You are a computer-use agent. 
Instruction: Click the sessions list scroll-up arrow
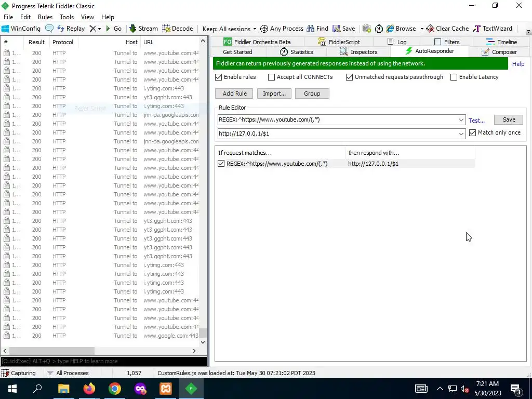coord(203,41)
